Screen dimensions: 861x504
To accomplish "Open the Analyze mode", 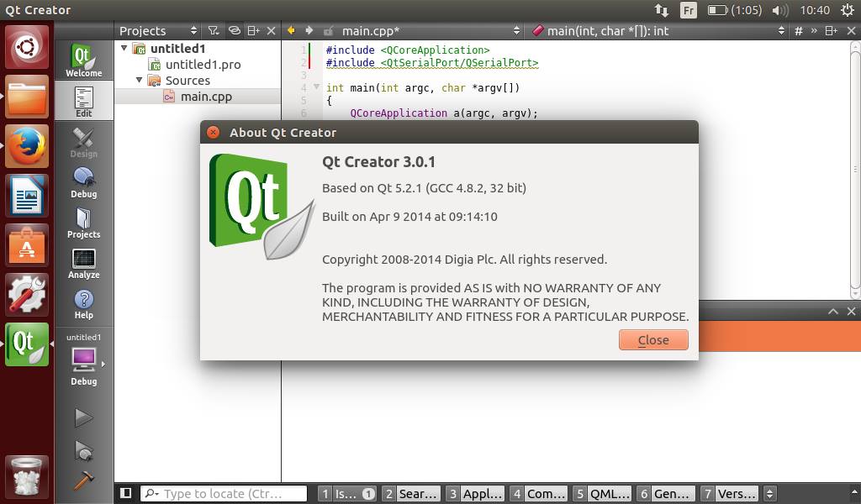I will point(83,263).
